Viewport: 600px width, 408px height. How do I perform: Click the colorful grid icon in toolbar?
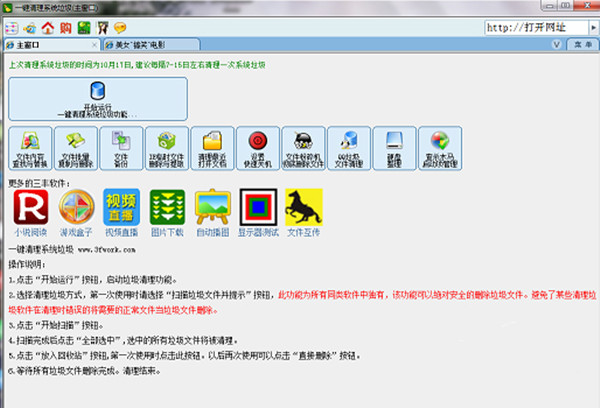(11, 28)
